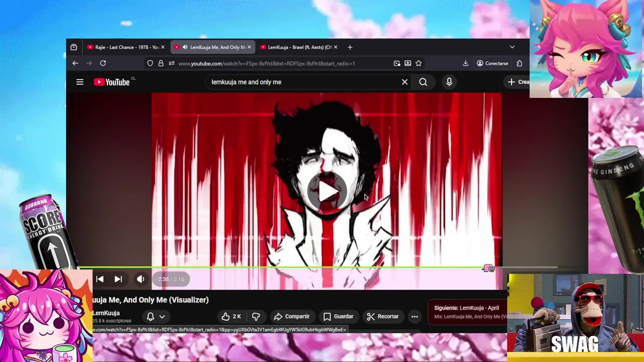Viewport: 644px width, 362px height.
Task: Clear the YouTube search query
Action: point(405,82)
